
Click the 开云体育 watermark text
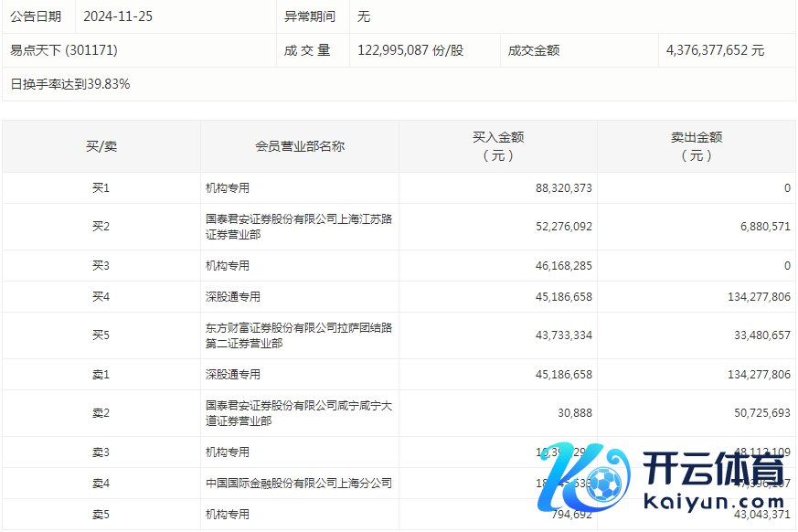pyautogui.click(x=715, y=471)
